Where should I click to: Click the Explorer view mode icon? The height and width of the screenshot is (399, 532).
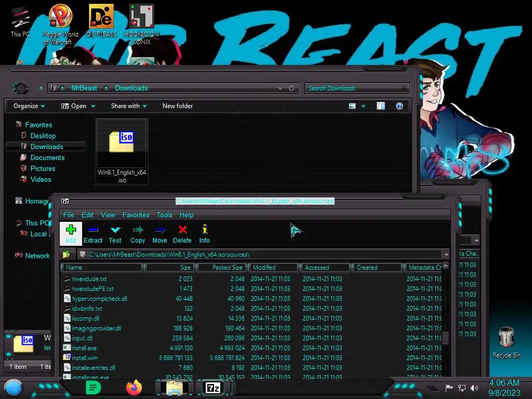pyautogui.click(x=352, y=106)
